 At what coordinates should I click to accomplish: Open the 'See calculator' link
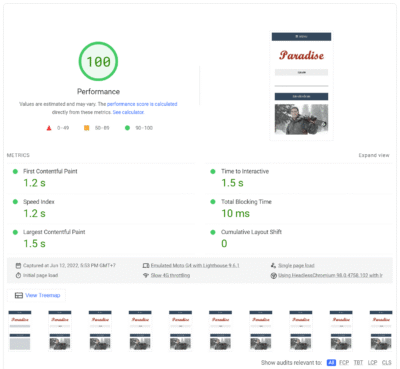click(x=128, y=112)
